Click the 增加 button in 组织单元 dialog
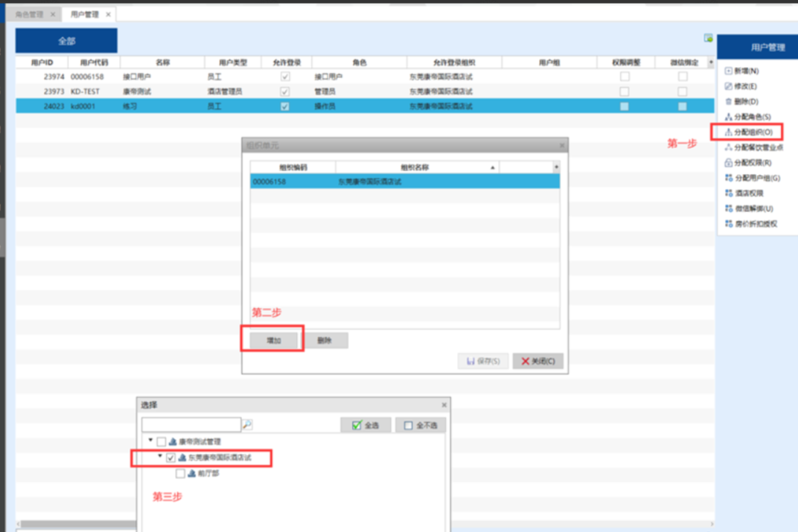 pyautogui.click(x=274, y=341)
